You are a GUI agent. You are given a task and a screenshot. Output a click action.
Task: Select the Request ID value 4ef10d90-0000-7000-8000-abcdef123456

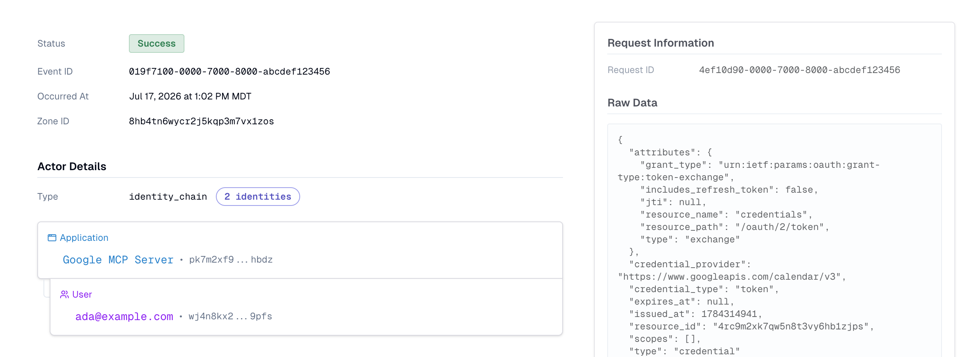point(799,70)
